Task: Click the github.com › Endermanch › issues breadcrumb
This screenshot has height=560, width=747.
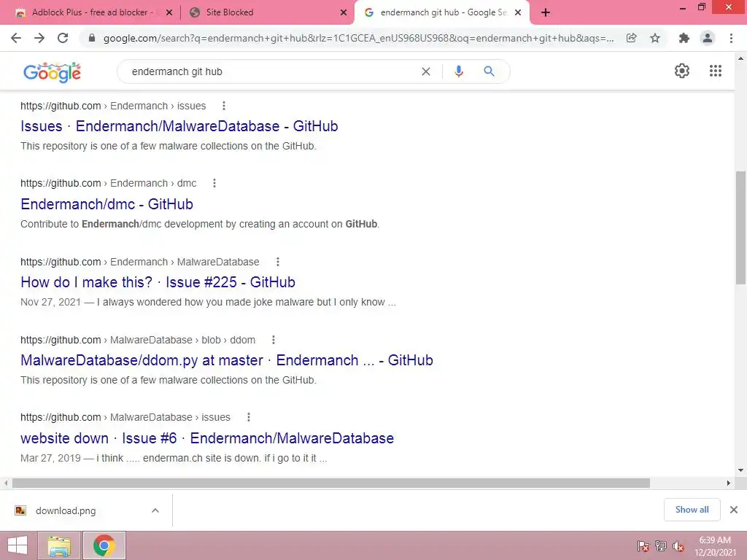Action: 113,106
